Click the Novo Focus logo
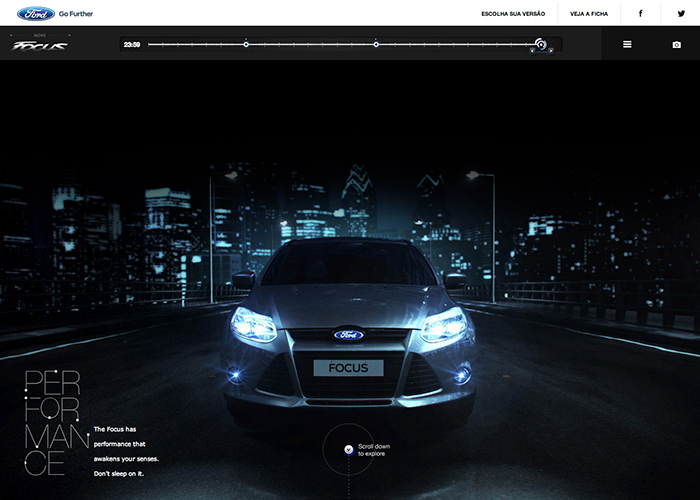This screenshot has height=500, width=700. [x=39, y=43]
